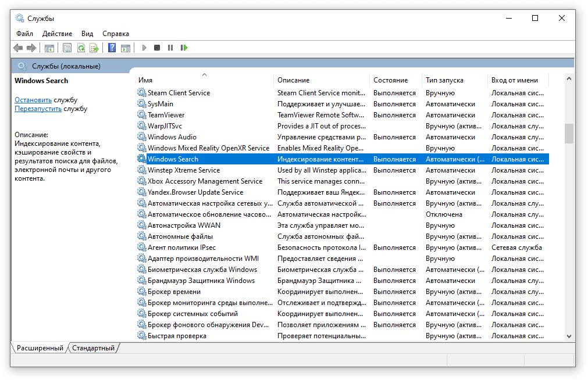Stop the service using toolbar stop square
This screenshot has height=380, width=588.
(157, 48)
